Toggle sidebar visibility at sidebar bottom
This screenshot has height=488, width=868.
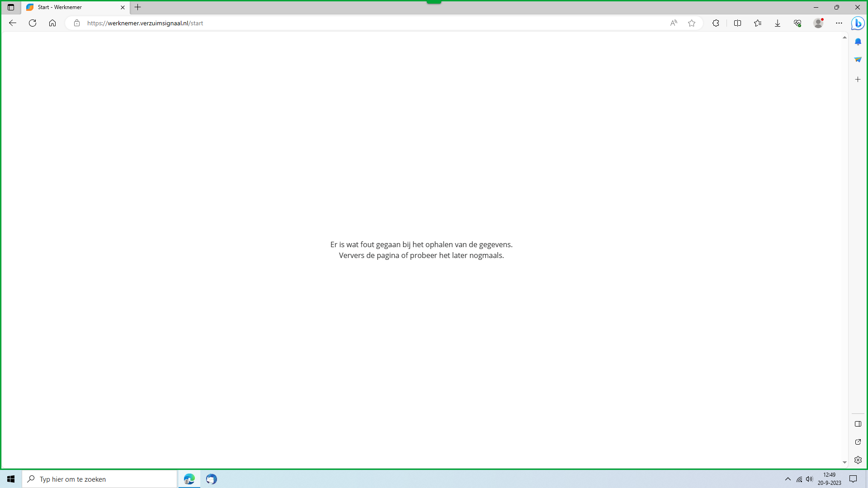click(858, 424)
